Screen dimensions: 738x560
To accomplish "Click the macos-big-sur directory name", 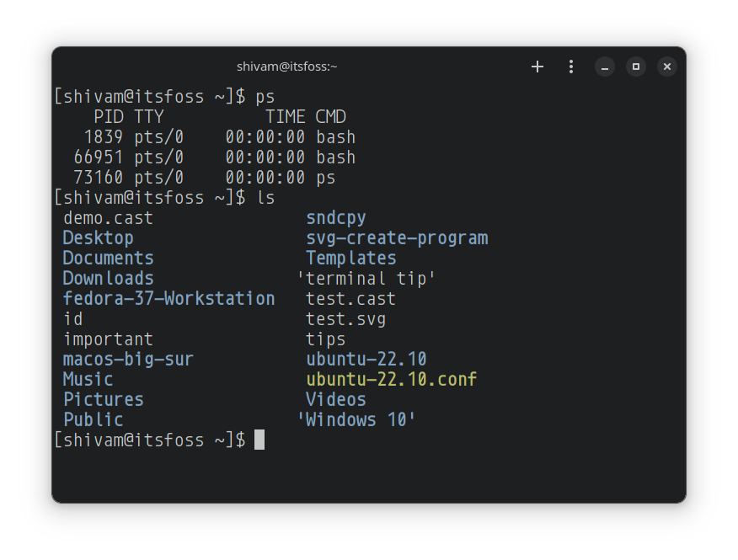I will [128, 360].
